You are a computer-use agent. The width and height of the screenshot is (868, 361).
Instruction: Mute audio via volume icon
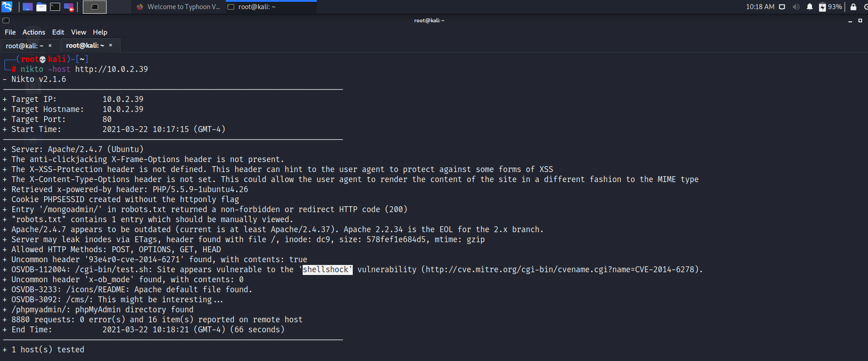[x=796, y=7]
